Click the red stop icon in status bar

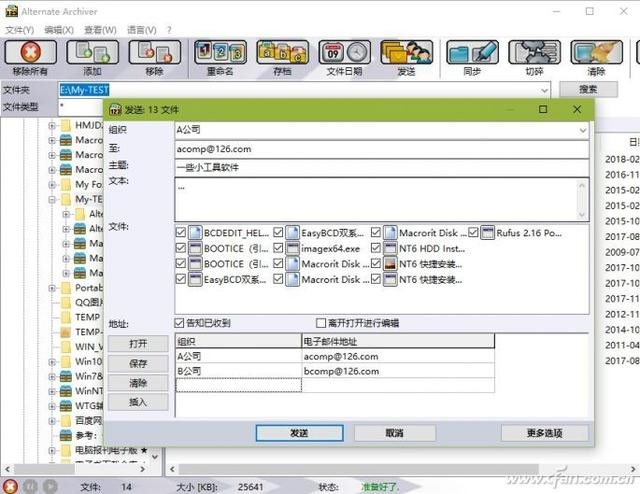click(10, 486)
